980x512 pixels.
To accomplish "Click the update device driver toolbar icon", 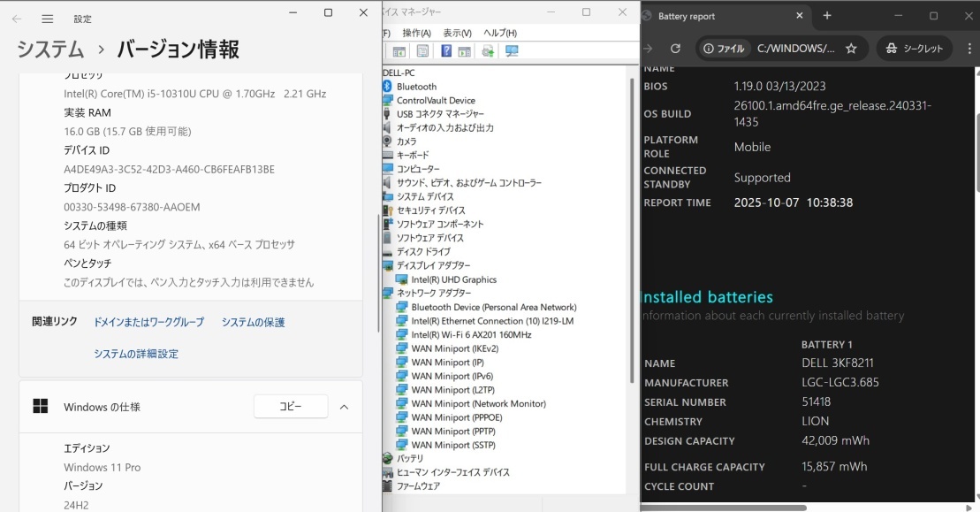I will click(x=488, y=51).
